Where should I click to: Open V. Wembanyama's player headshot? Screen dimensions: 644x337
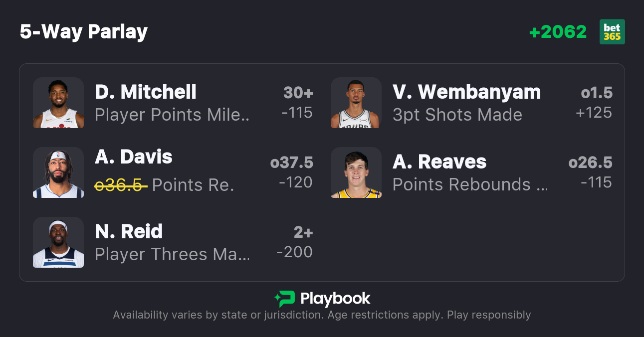[356, 103]
